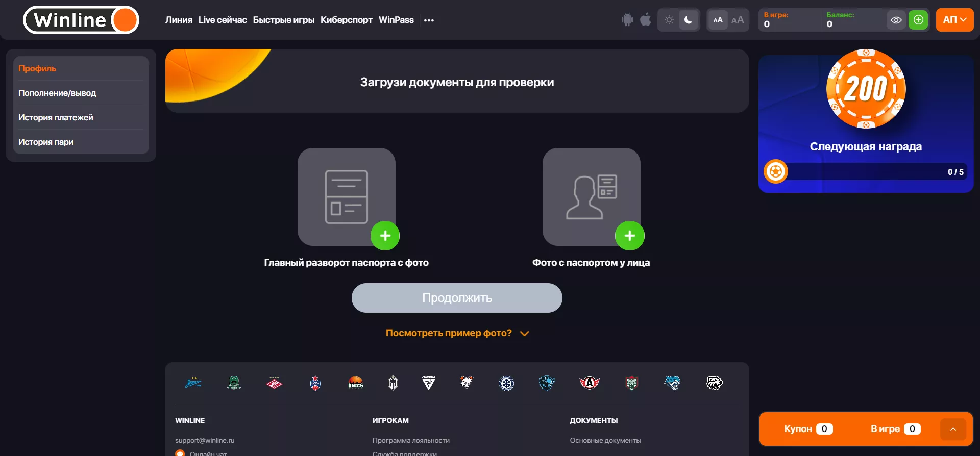Add passport main spread photo

pos(385,236)
